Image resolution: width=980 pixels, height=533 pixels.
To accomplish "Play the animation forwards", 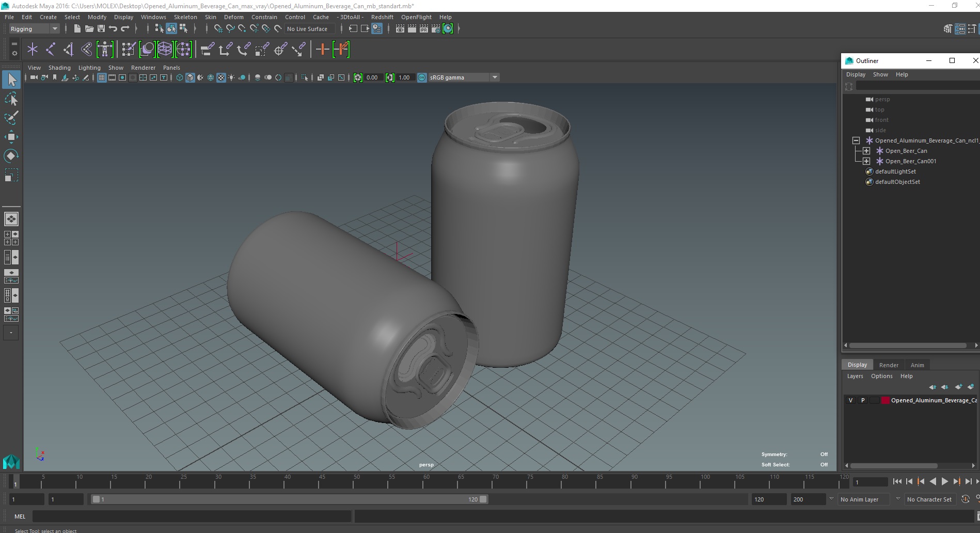I will (x=944, y=481).
